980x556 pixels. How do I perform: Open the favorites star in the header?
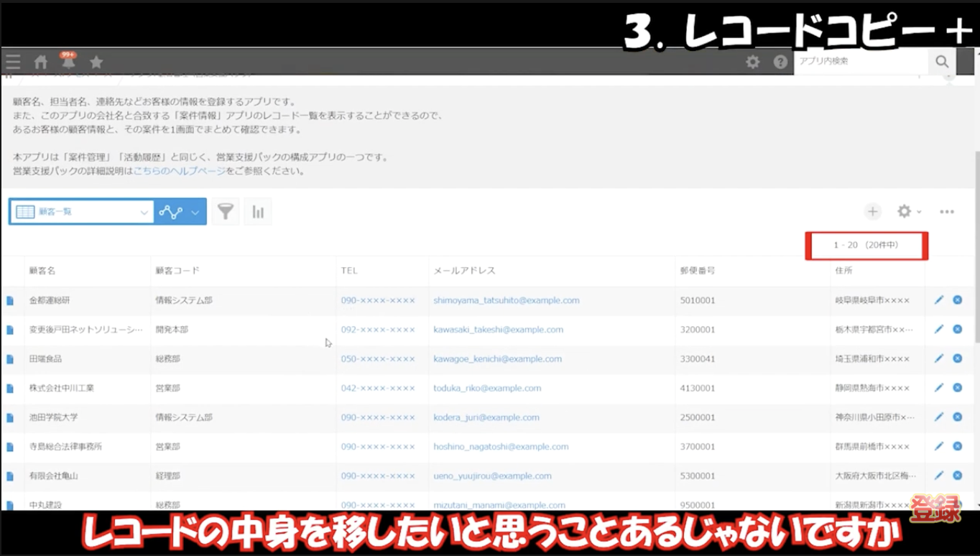[96, 62]
